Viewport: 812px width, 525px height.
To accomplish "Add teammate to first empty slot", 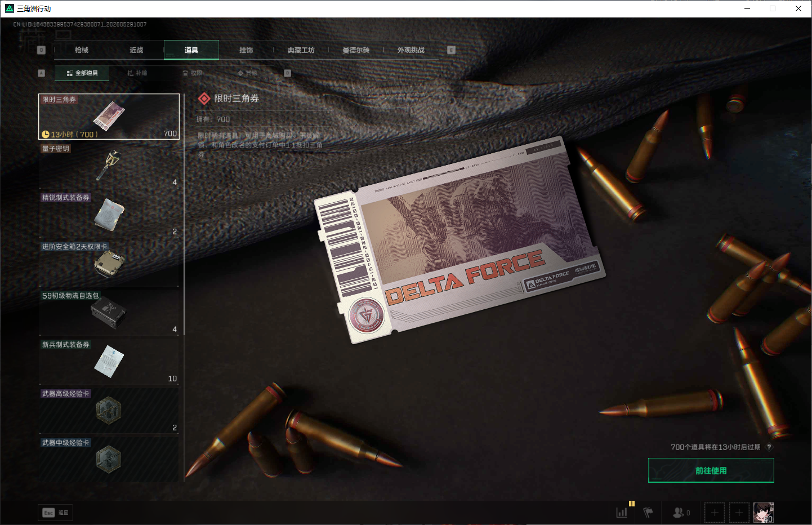I will (x=715, y=513).
